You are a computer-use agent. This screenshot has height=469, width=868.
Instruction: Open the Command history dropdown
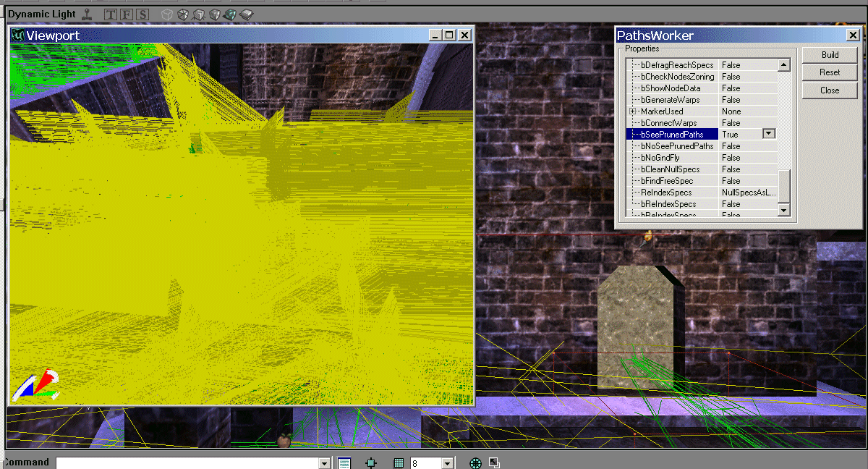pyautogui.click(x=325, y=463)
